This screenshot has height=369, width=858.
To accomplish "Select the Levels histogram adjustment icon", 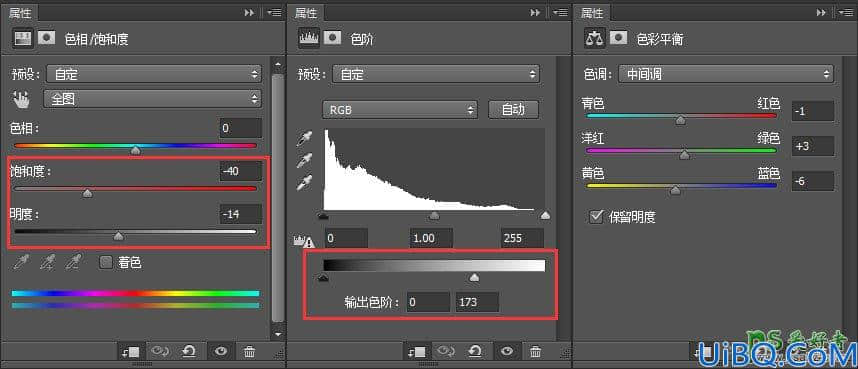I will [x=309, y=38].
